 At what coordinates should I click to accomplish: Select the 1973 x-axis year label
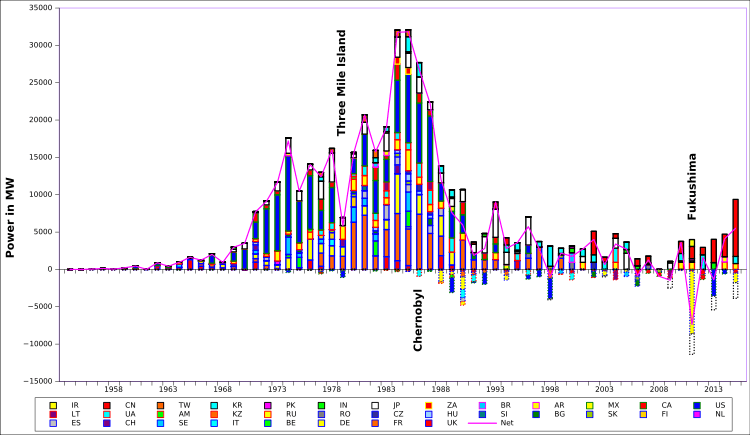click(x=277, y=389)
